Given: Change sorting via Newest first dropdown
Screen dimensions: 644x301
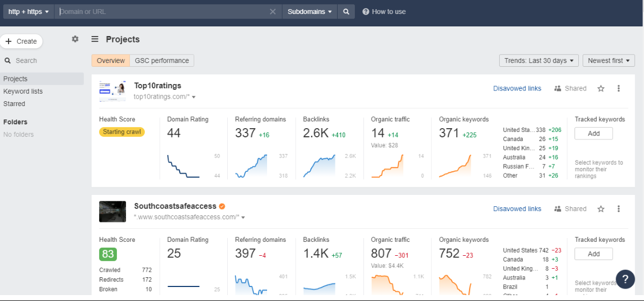Looking at the screenshot, I should [608, 61].
